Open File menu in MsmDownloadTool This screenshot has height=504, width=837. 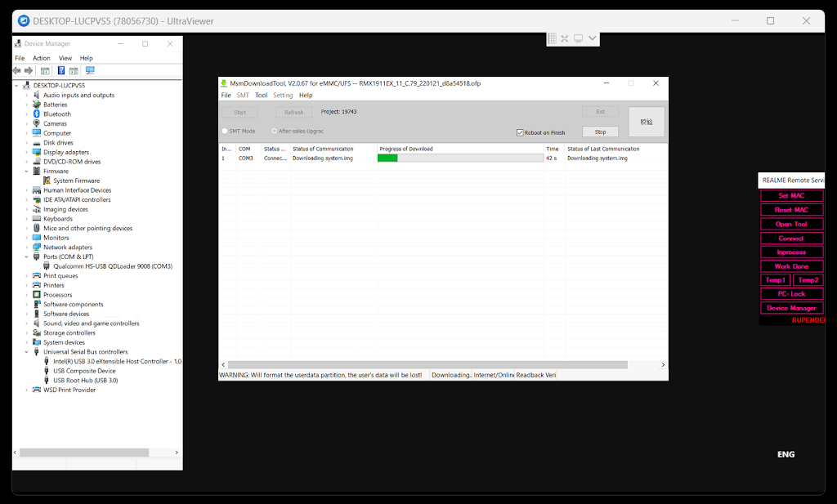pyautogui.click(x=226, y=96)
